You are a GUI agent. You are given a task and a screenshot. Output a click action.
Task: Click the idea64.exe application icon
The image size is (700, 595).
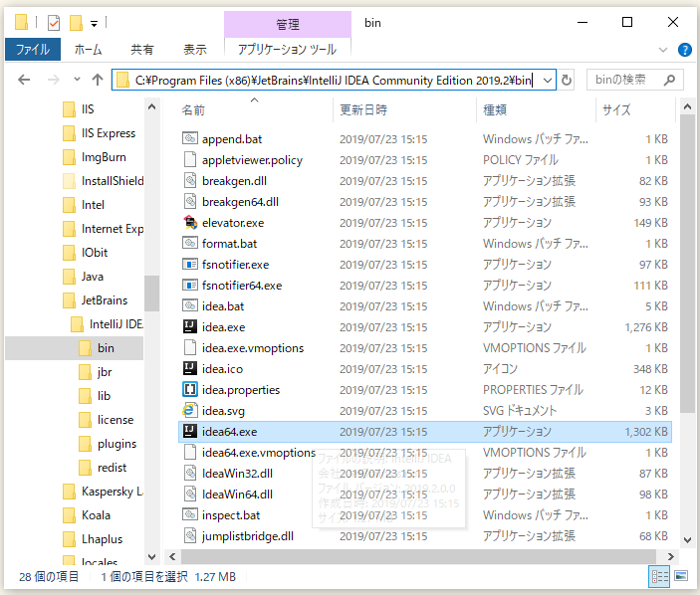click(190, 431)
